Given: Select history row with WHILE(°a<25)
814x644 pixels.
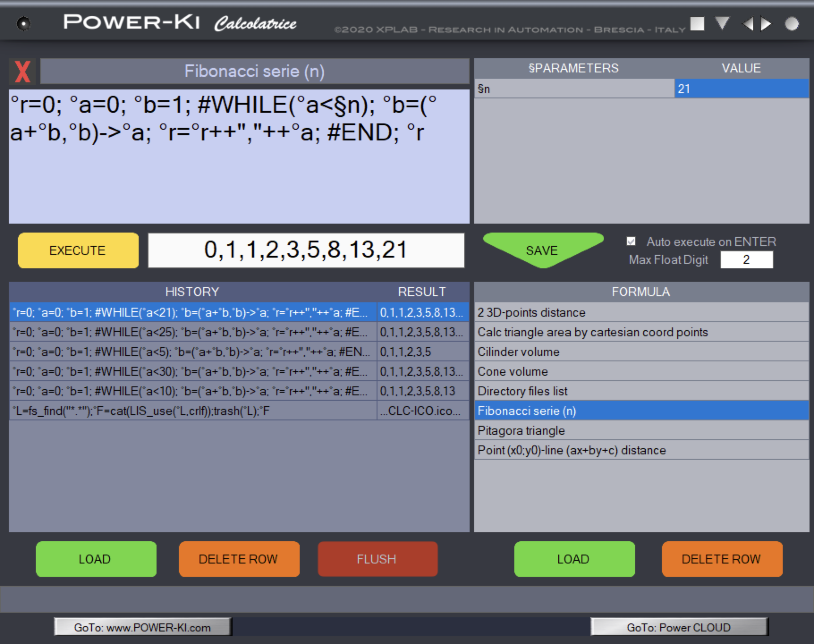Looking at the screenshot, I should tap(193, 332).
